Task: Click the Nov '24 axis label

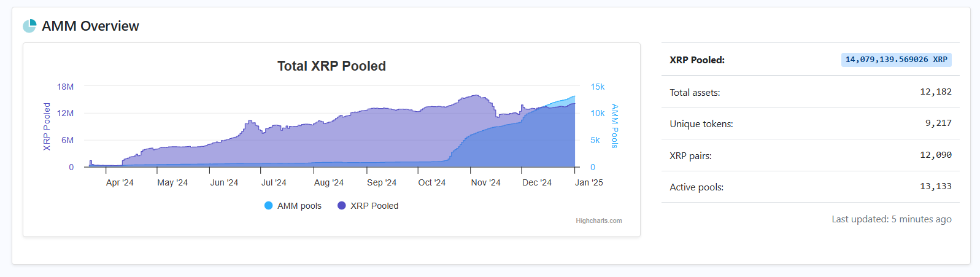Action: tap(485, 182)
